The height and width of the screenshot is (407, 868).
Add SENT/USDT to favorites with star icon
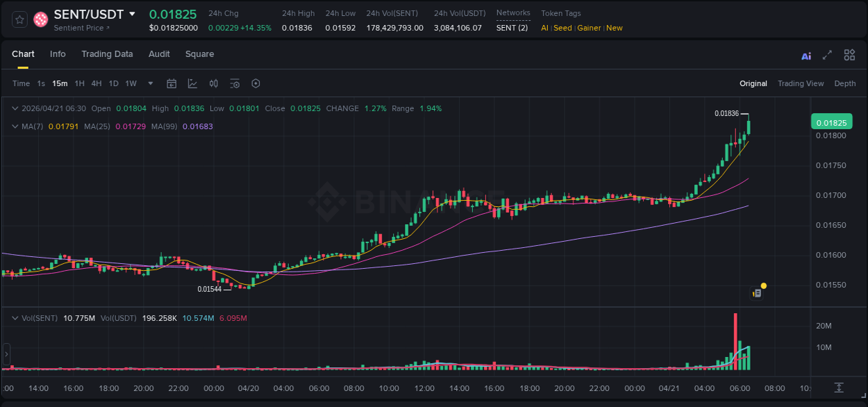(19, 19)
